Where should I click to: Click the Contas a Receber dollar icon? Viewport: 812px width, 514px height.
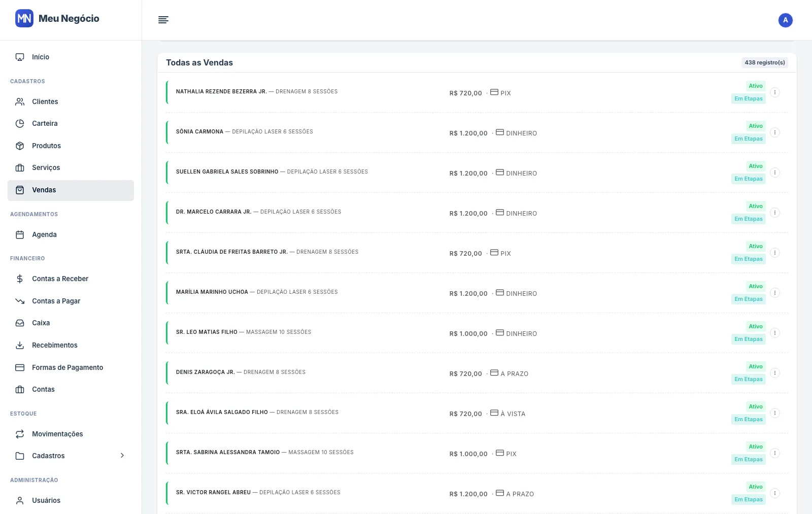(20, 279)
